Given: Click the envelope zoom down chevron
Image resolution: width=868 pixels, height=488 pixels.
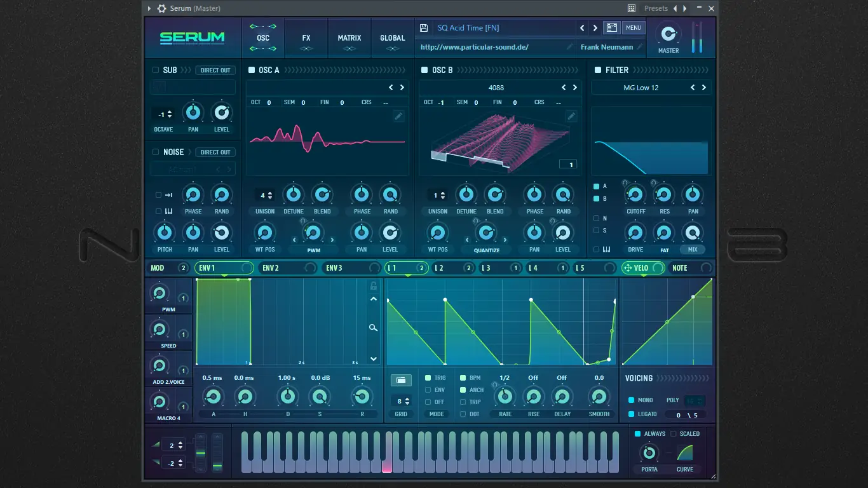Looking at the screenshot, I should pyautogui.click(x=374, y=359).
